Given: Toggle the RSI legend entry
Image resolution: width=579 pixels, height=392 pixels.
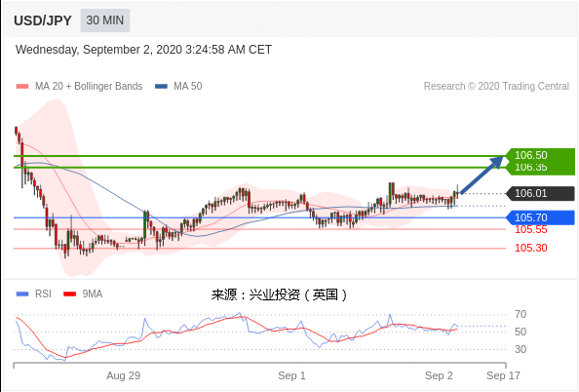Looking at the screenshot, I should click(33, 294).
